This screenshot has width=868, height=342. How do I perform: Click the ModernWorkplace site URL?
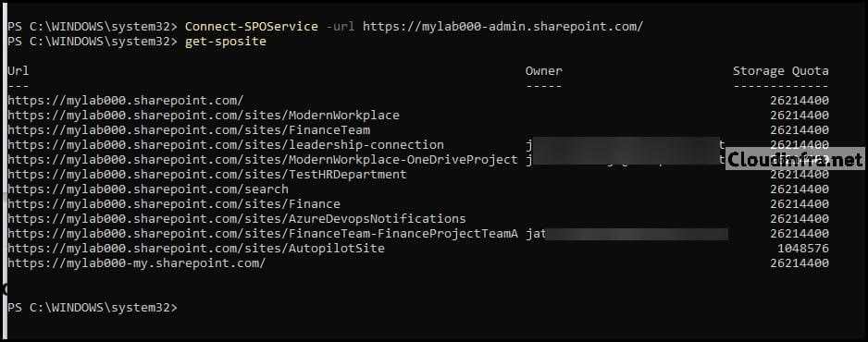(x=204, y=116)
